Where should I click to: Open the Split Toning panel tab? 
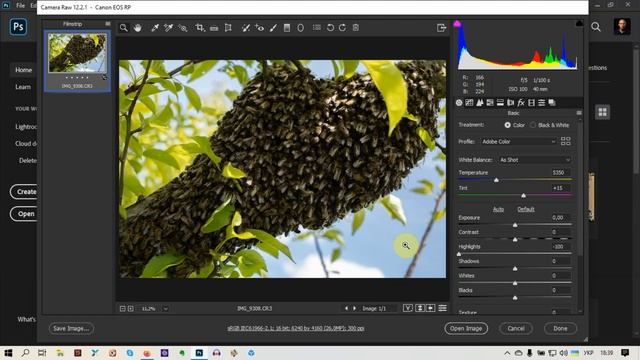coord(500,103)
